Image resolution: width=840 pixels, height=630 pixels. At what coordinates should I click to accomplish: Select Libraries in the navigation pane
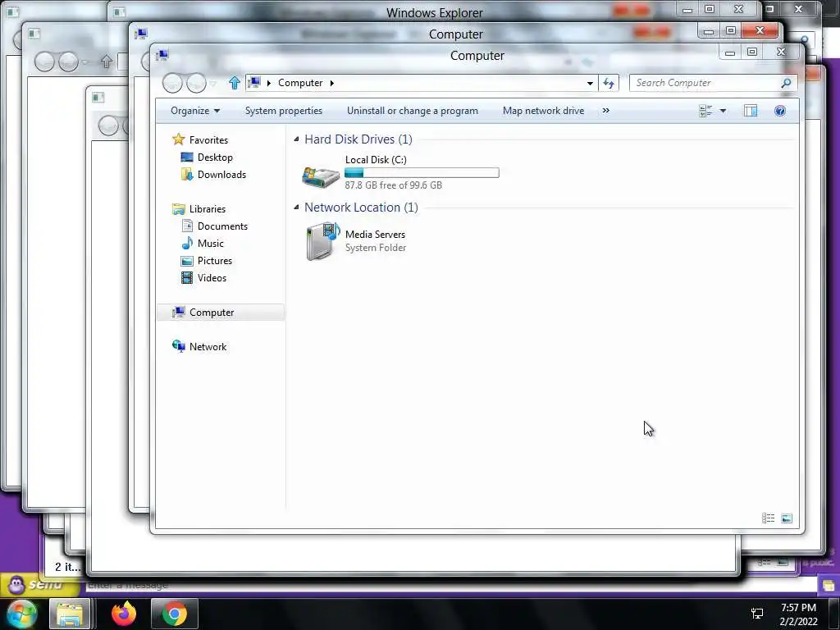[x=208, y=209]
